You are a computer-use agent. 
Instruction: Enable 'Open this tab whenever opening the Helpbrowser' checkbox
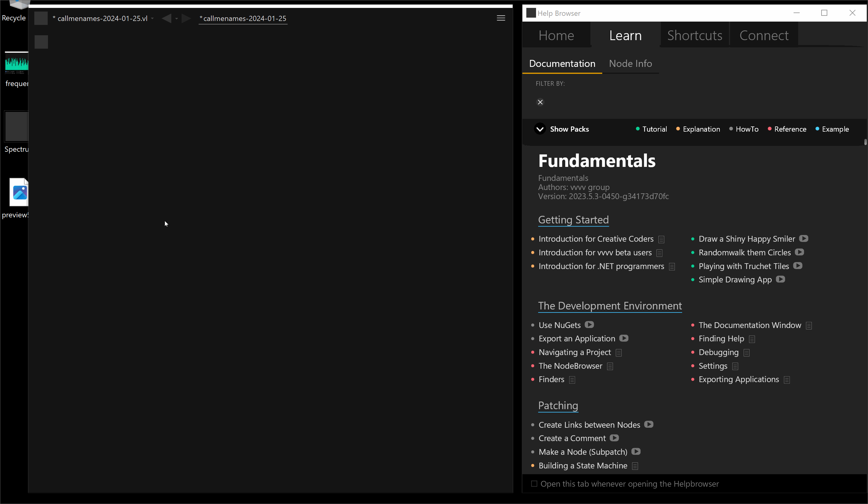[534, 484]
